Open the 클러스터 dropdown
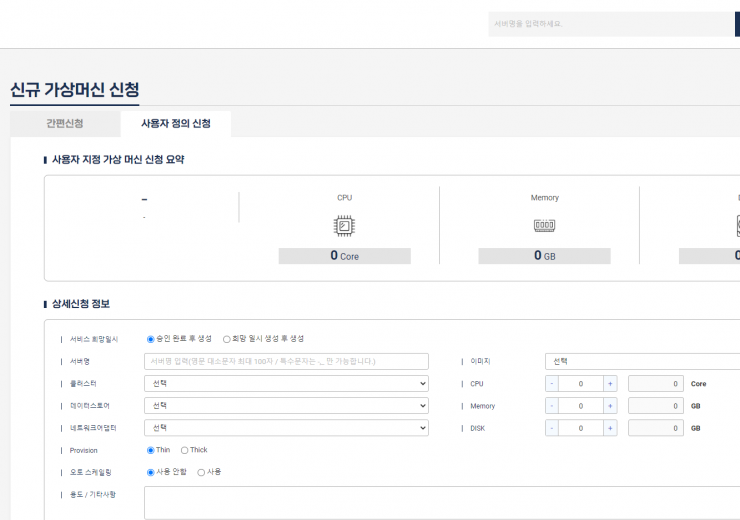740x520 pixels. 286,383
